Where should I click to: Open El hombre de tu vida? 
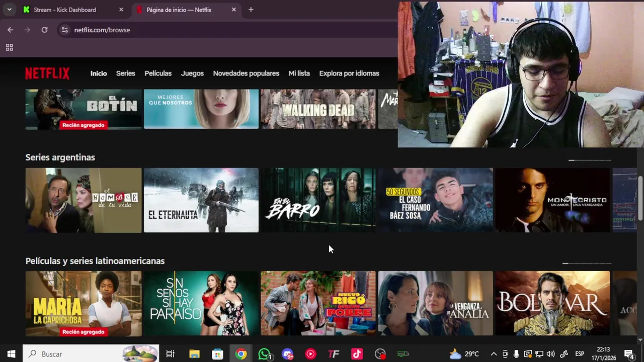[84, 200]
